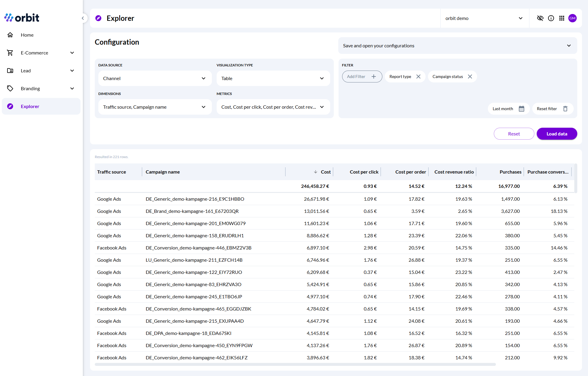Click Resulted in 221 rows text

click(111, 157)
